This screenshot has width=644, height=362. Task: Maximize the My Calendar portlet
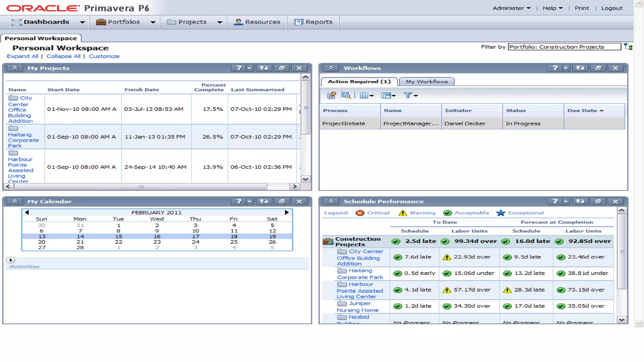[x=282, y=201]
